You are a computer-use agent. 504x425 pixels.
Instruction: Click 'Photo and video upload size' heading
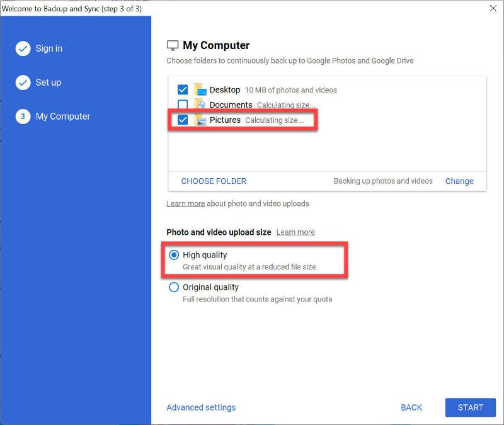point(219,232)
